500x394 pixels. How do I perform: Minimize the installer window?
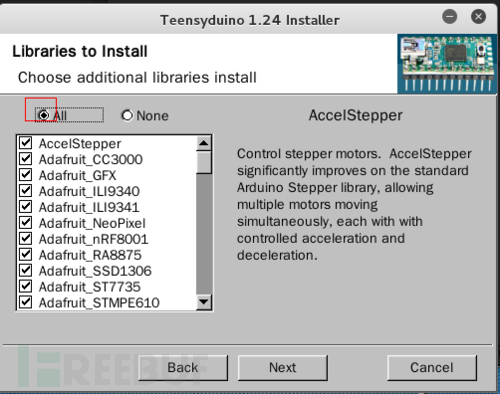449,16
